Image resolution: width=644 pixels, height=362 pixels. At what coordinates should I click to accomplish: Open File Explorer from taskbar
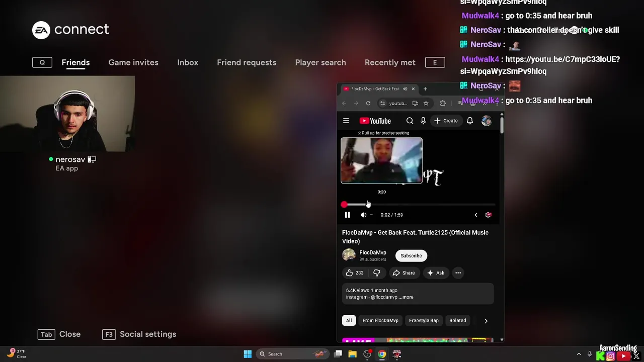(352, 354)
